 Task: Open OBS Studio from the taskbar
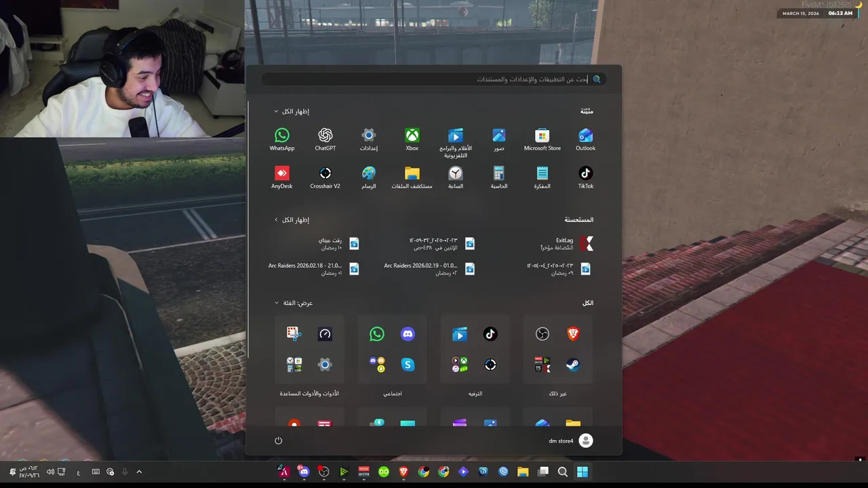point(324,472)
